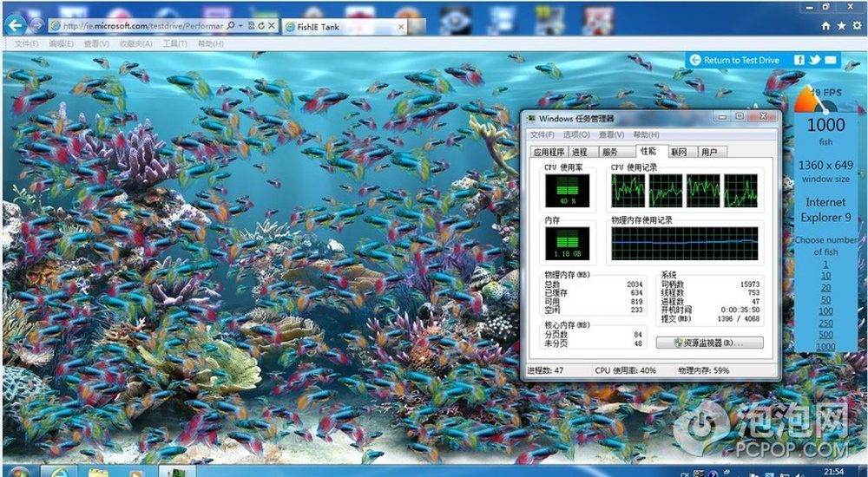The height and width of the screenshot is (477, 868).
Task: Click the memory 1.18 GB meter
Action: (568, 244)
